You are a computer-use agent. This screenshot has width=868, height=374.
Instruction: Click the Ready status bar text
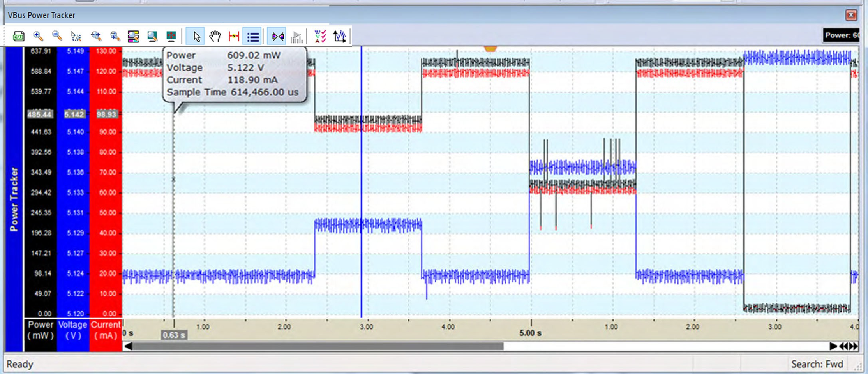click(20, 364)
